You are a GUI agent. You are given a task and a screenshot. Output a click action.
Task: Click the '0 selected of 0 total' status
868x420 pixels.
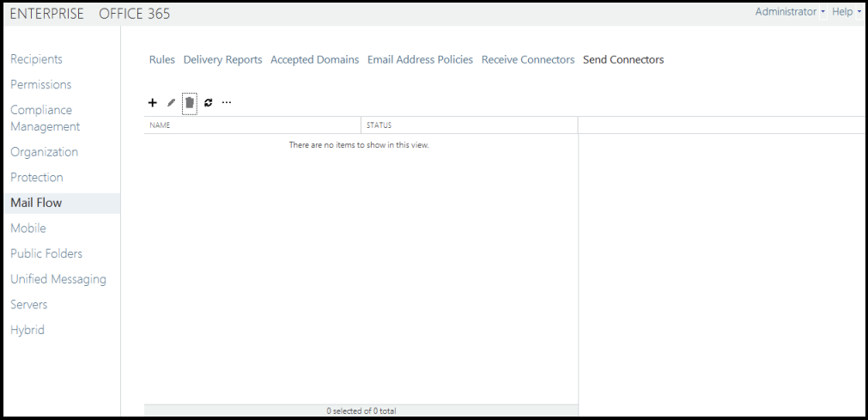click(361, 411)
